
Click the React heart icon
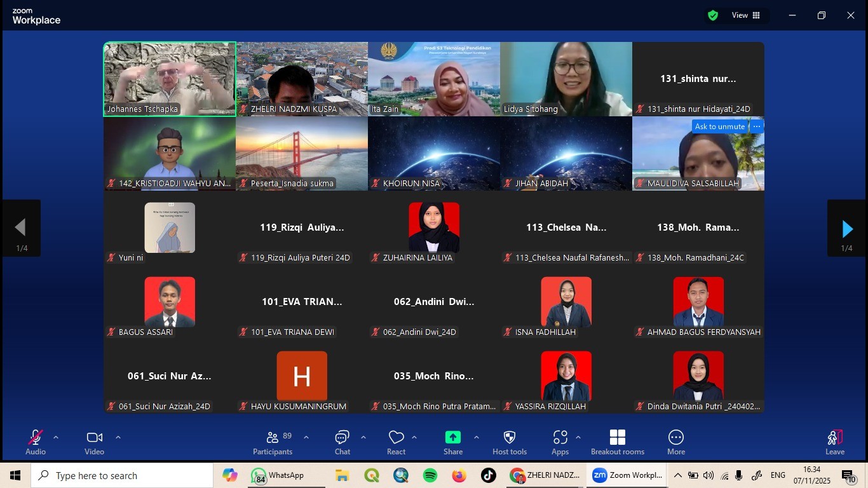396,442
